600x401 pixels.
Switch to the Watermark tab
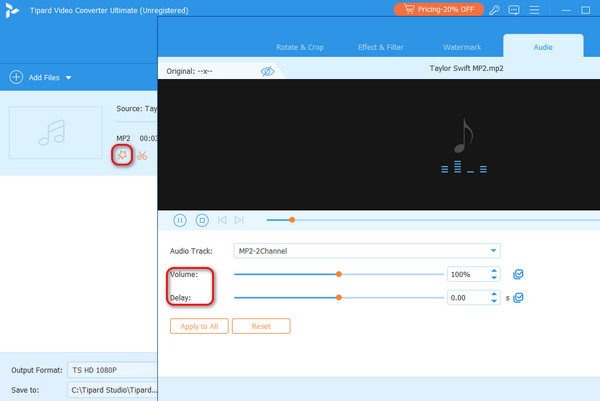click(x=462, y=47)
